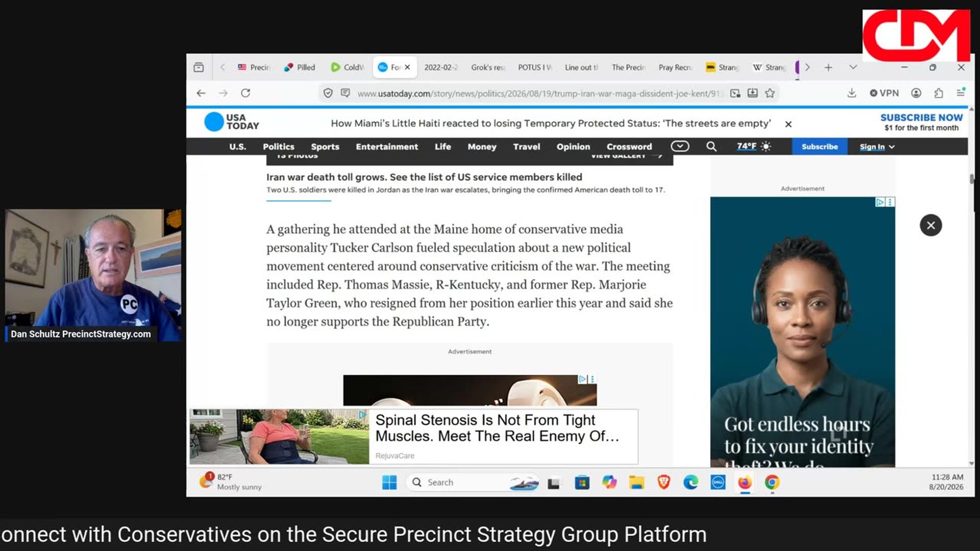Screen dimensions: 980x551
Task: Open the weather widget on taskbar
Action: click(231, 482)
